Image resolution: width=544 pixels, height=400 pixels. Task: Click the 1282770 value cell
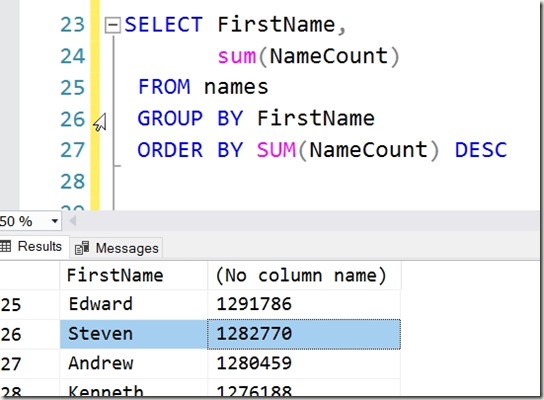pos(304,334)
